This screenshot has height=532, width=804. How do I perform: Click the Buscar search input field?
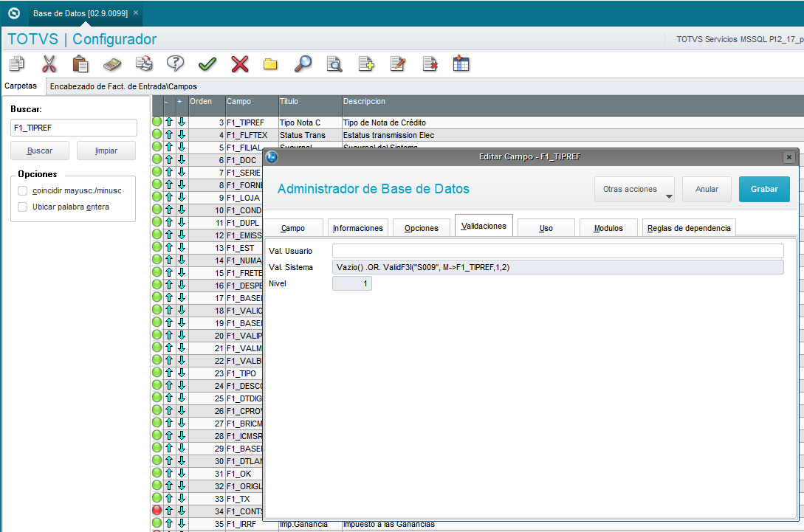pyautogui.click(x=74, y=128)
